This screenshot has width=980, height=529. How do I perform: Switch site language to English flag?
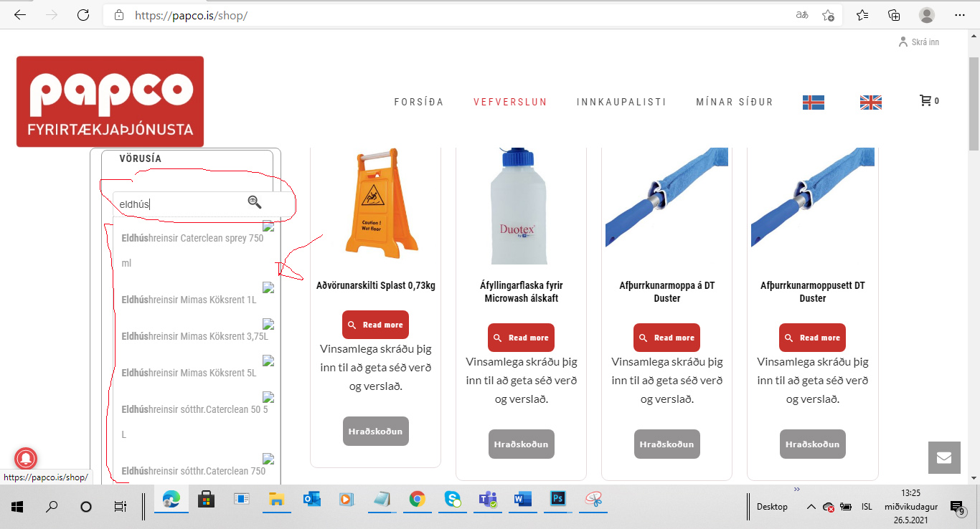pyautogui.click(x=870, y=102)
